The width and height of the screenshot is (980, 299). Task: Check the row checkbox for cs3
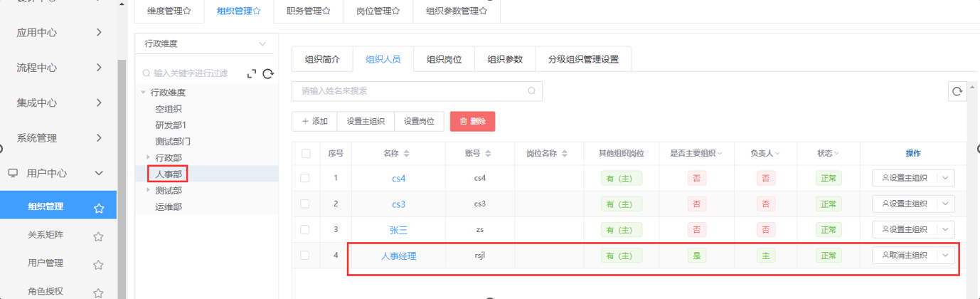305,204
